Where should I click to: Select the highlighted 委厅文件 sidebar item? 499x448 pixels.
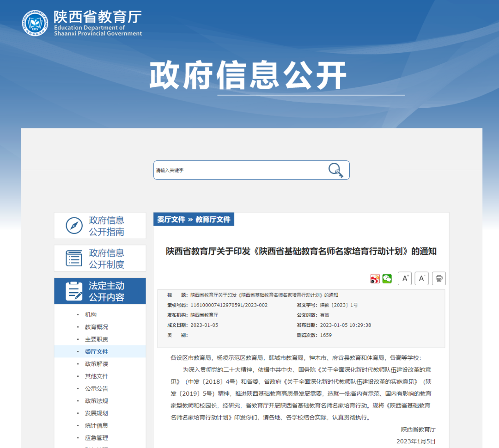(96, 352)
